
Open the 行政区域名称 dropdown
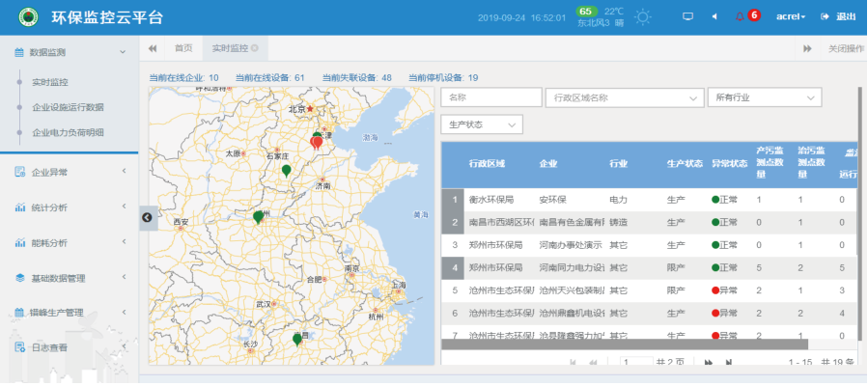click(624, 97)
